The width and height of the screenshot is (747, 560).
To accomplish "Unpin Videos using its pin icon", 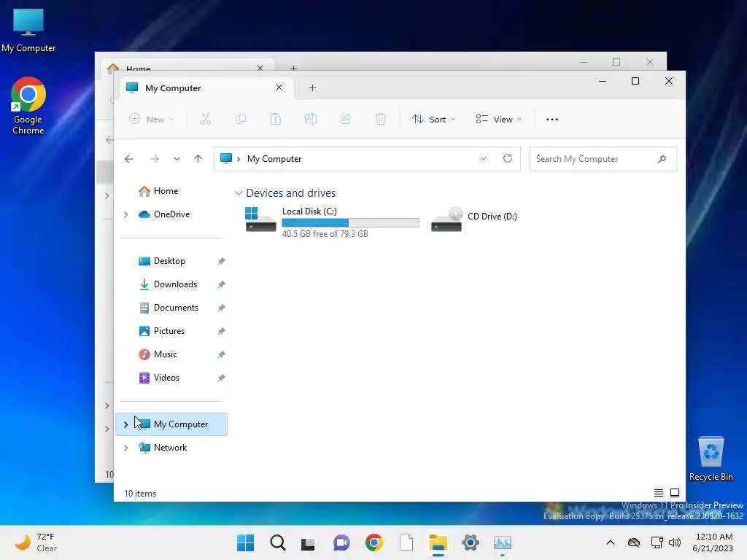I will pos(222,378).
